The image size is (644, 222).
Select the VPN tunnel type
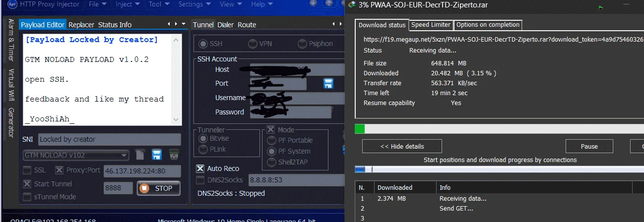point(253,44)
